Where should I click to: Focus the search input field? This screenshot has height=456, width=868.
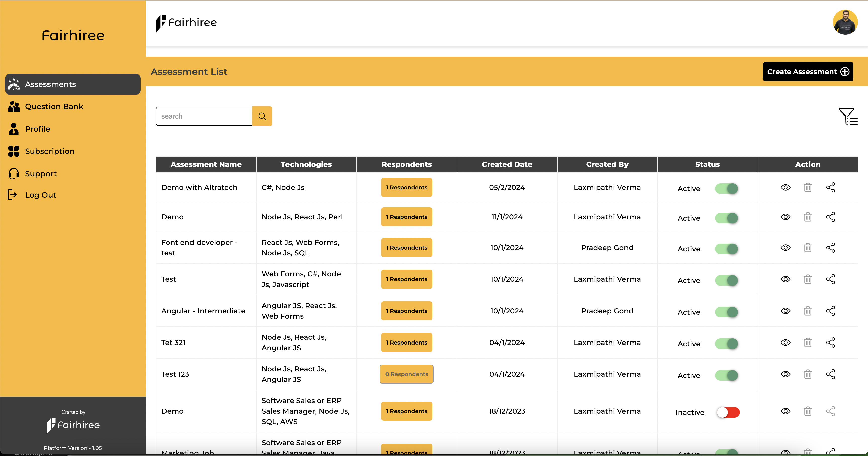(204, 116)
